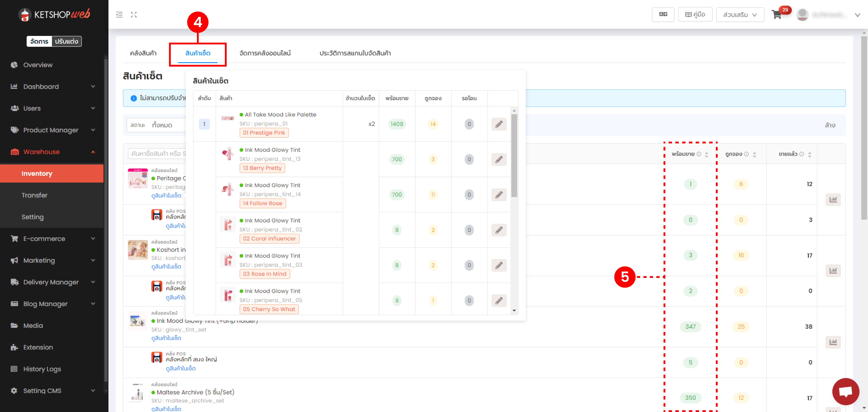Click the user avatar icon
868x412 pixels.
[x=802, y=15]
